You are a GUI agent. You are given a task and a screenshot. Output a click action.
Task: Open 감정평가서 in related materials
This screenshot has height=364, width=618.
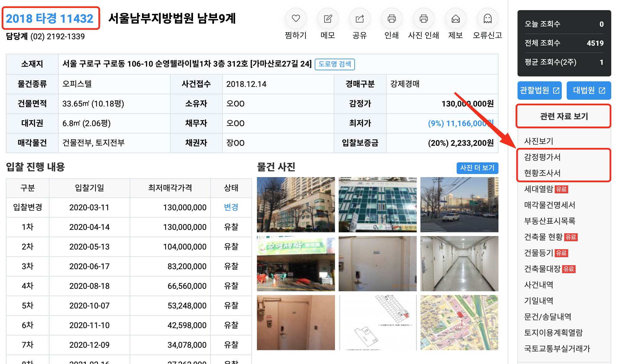542,157
